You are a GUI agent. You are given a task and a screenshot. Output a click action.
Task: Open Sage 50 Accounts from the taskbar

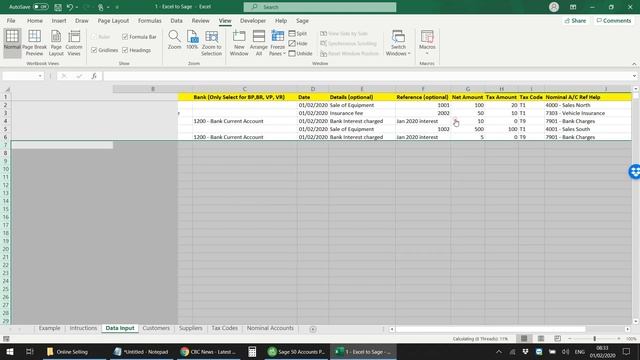[296, 351]
